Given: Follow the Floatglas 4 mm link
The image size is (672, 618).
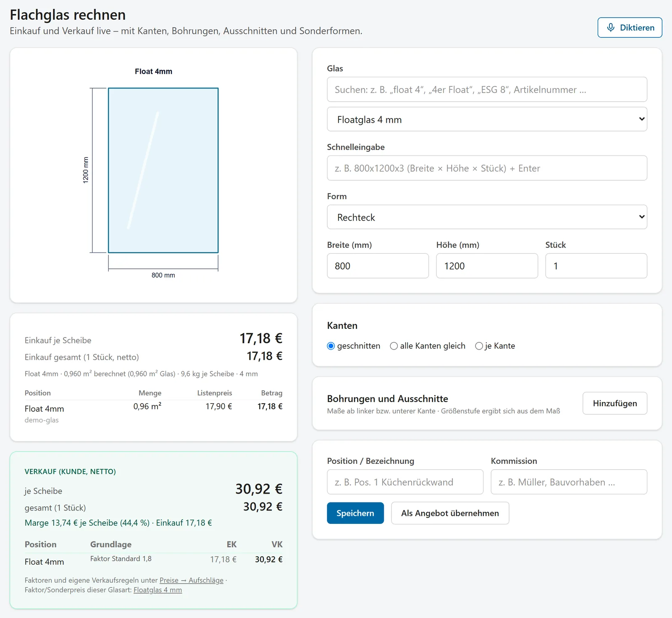Looking at the screenshot, I should (x=157, y=590).
